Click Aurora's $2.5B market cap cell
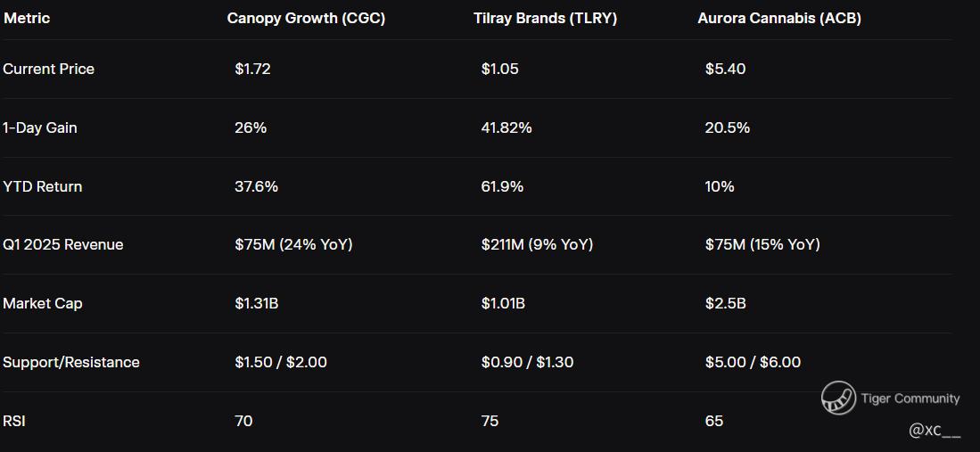The width and height of the screenshot is (980, 452). point(725,303)
